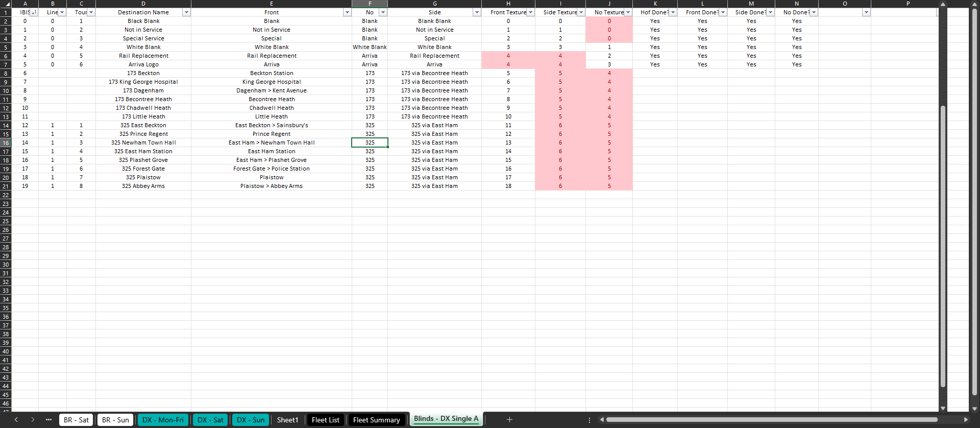This screenshot has height=428, width=980.
Task: Open the Destination Name filter dropdown
Action: pos(186,12)
